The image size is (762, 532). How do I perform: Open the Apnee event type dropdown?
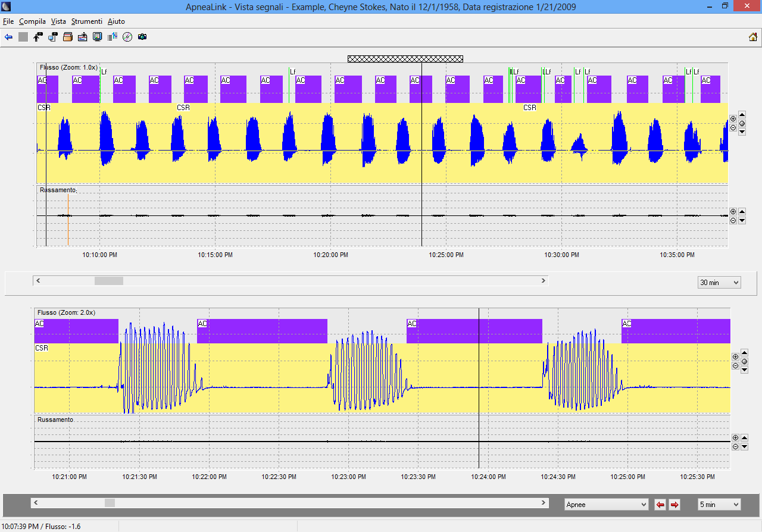click(606, 505)
